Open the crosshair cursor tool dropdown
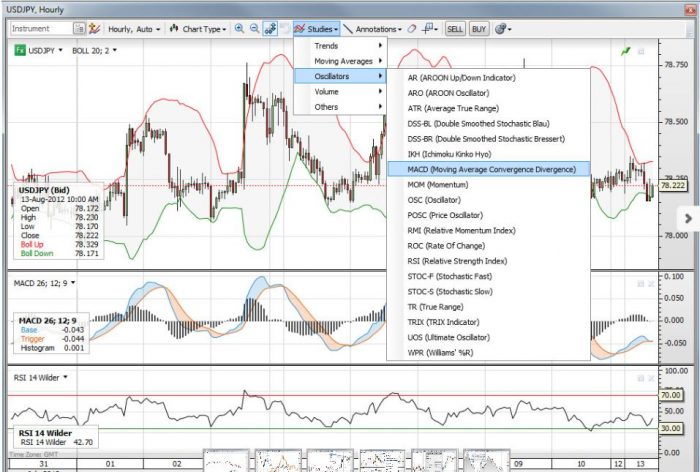 click(x=430, y=29)
